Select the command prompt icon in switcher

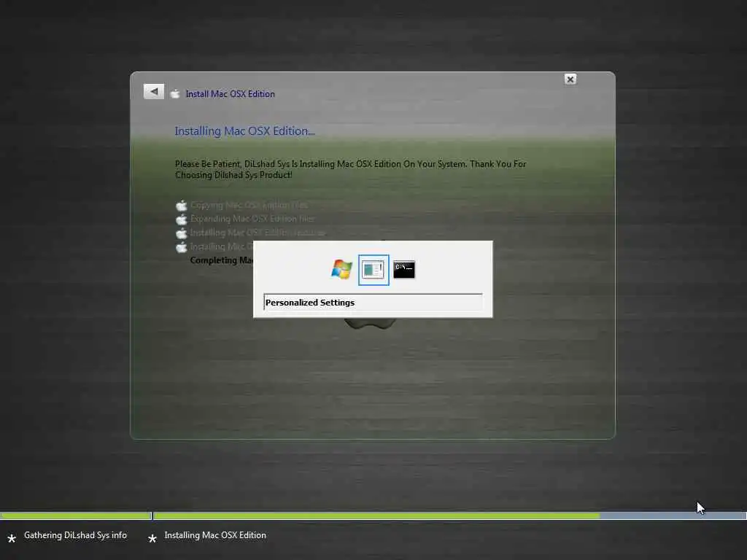pyautogui.click(x=404, y=270)
